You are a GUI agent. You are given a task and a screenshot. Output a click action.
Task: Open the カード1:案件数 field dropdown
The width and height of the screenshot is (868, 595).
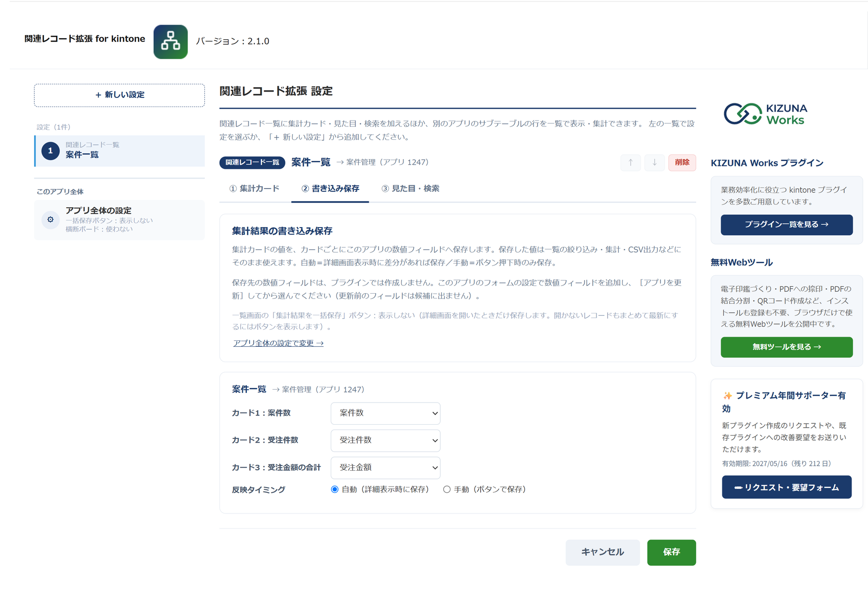pyautogui.click(x=385, y=413)
